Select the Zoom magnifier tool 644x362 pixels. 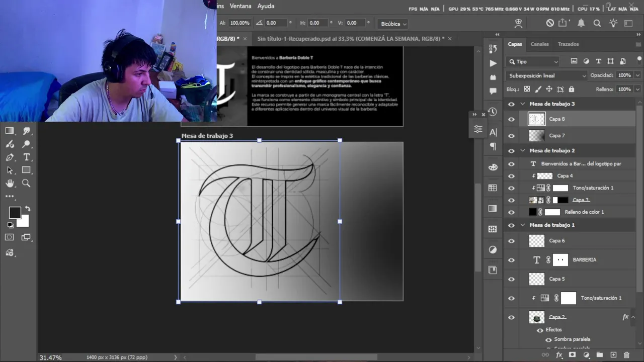click(x=27, y=184)
